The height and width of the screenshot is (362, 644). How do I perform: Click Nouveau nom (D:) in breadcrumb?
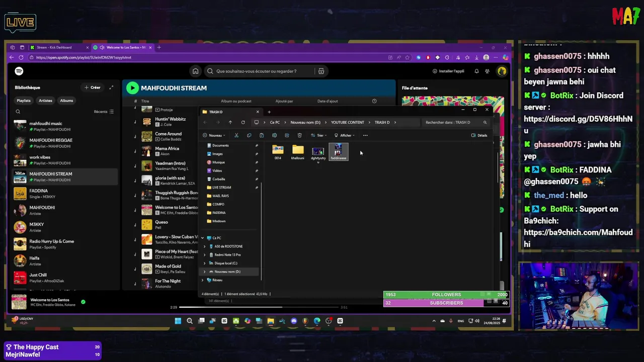point(305,122)
